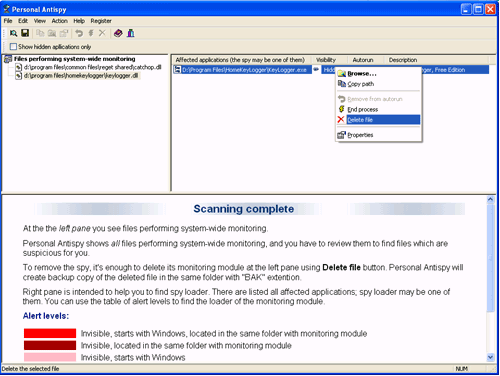The height and width of the screenshot is (376, 500).
Task: Click the info pane vertical scrollbar thumb
Action: click(x=490, y=258)
